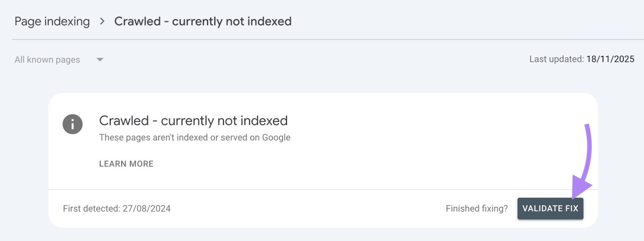Click the 'Finished fixing?' label
Image resolution: width=644 pixels, height=241 pixels.
477,208
